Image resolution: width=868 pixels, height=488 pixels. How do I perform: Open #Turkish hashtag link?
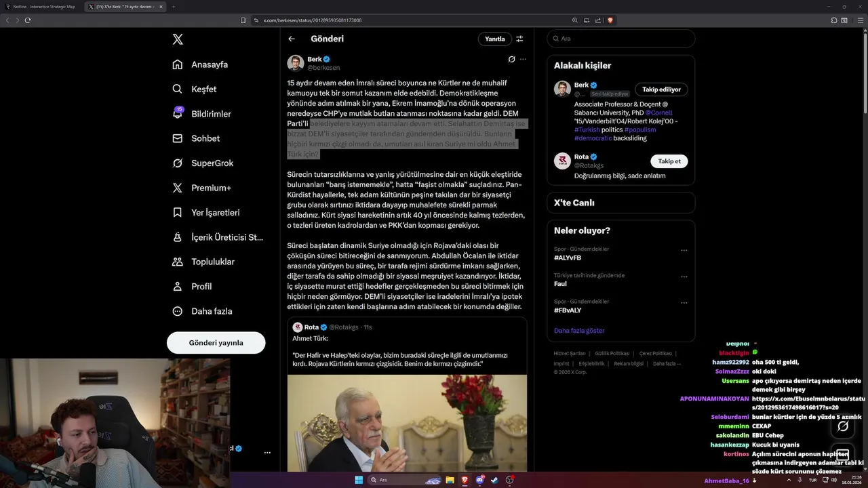587,129
